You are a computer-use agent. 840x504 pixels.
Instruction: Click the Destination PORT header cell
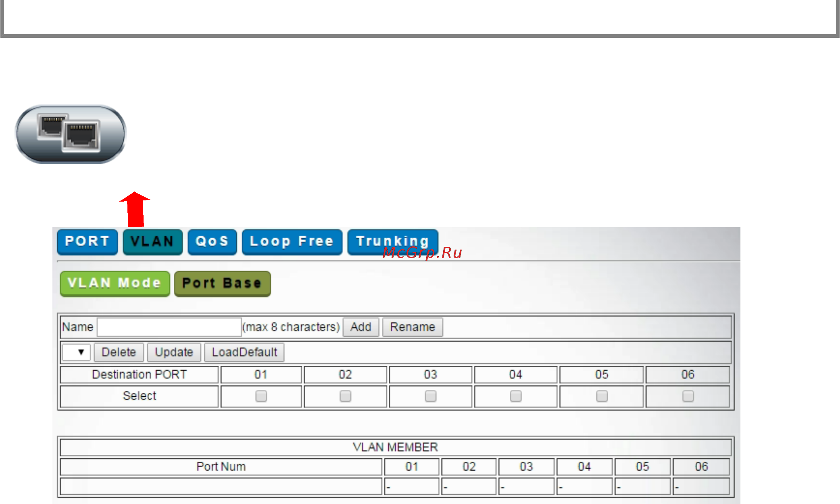coord(140,375)
